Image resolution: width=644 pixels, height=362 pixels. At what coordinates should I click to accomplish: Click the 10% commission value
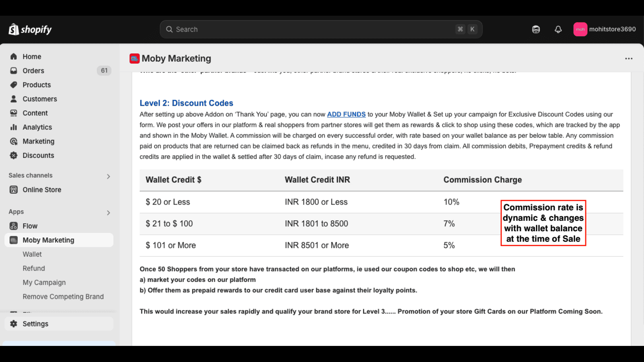(x=451, y=202)
